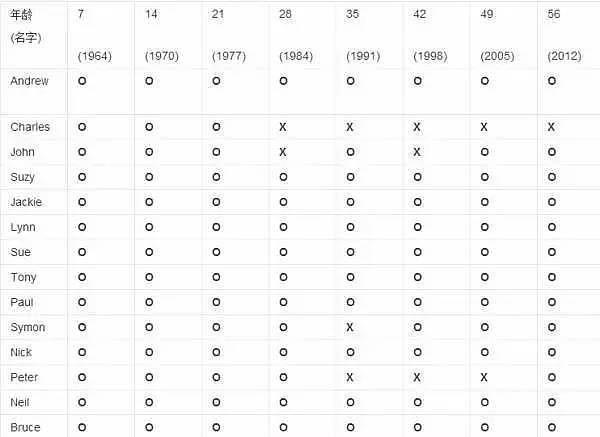Click Peter's X mark under age 49
Viewport: 600px width, 437px height.
tap(484, 377)
